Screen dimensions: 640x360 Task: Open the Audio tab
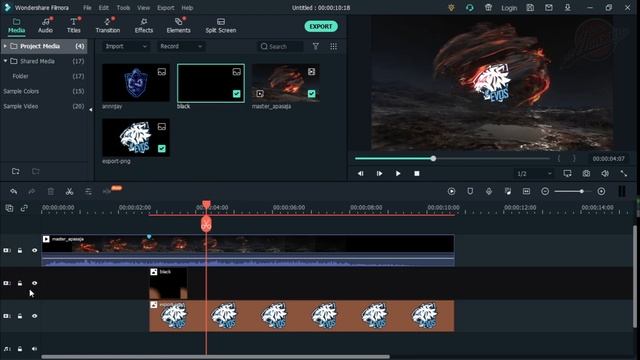(45, 25)
